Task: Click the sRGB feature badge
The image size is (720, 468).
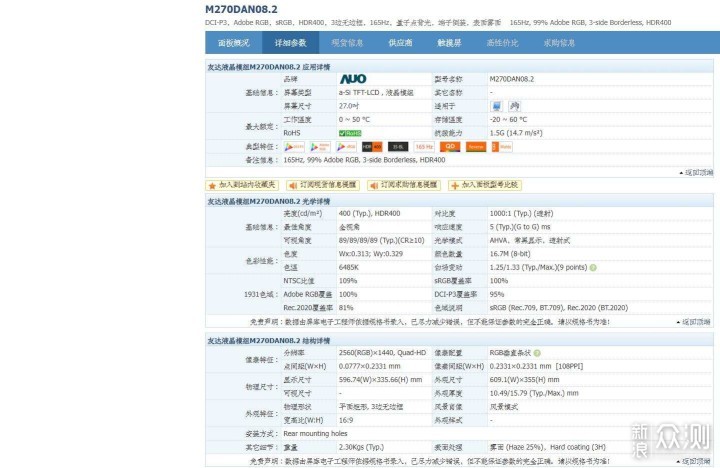Action: tap(346, 147)
